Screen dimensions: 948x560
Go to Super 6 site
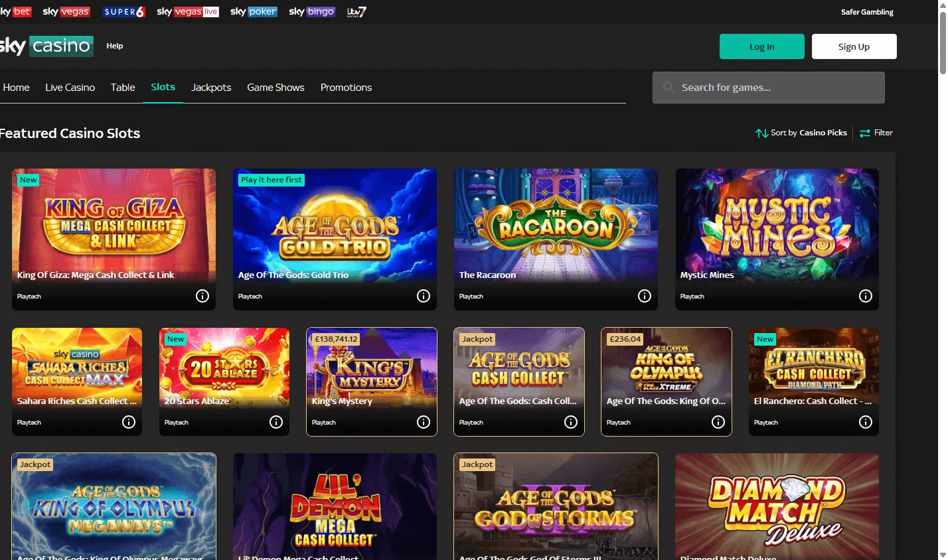click(124, 12)
